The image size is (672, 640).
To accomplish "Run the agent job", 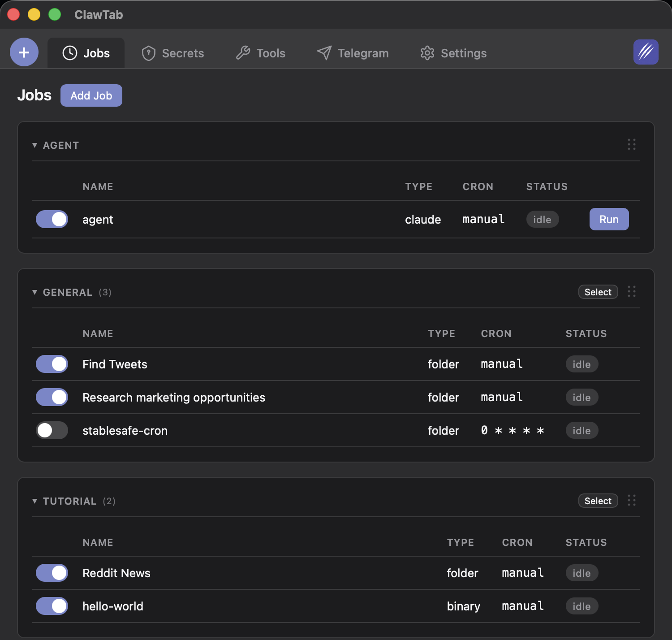I will pyautogui.click(x=609, y=219).
